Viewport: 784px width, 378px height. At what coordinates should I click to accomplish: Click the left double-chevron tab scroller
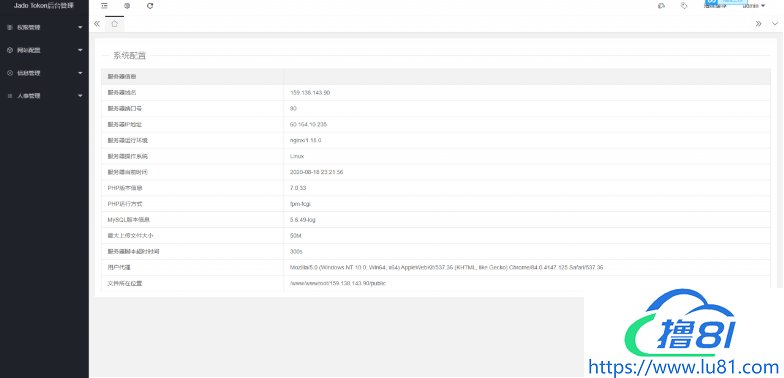click(x=97, y=24)
